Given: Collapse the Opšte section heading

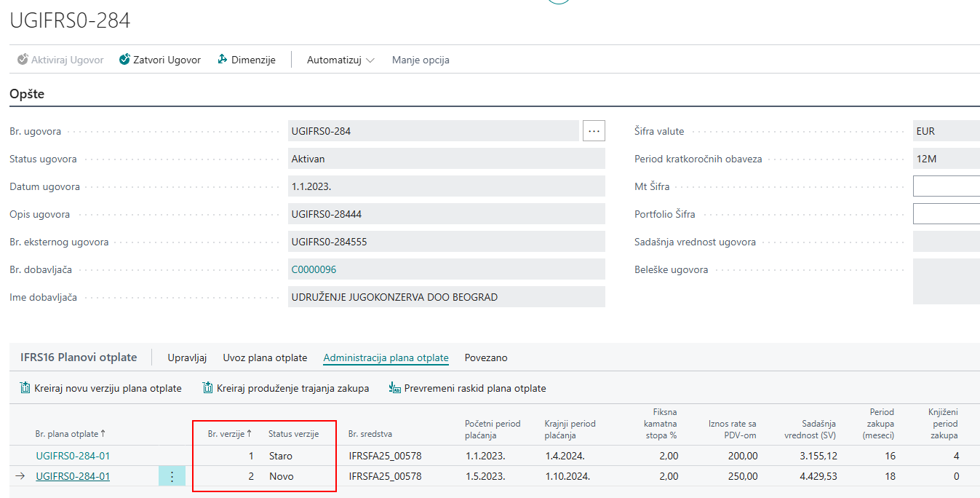Looking at the screenshot, I should click(27, 94).
